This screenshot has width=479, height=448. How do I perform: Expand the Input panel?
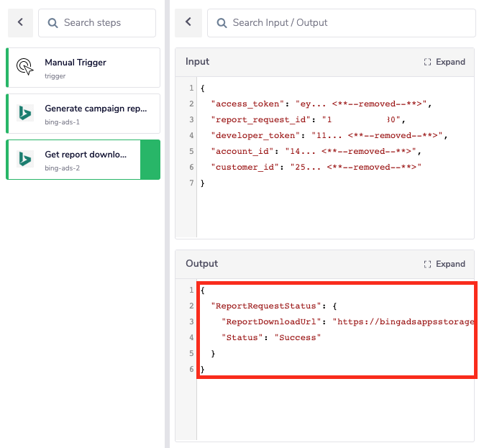tap(444, 62)
